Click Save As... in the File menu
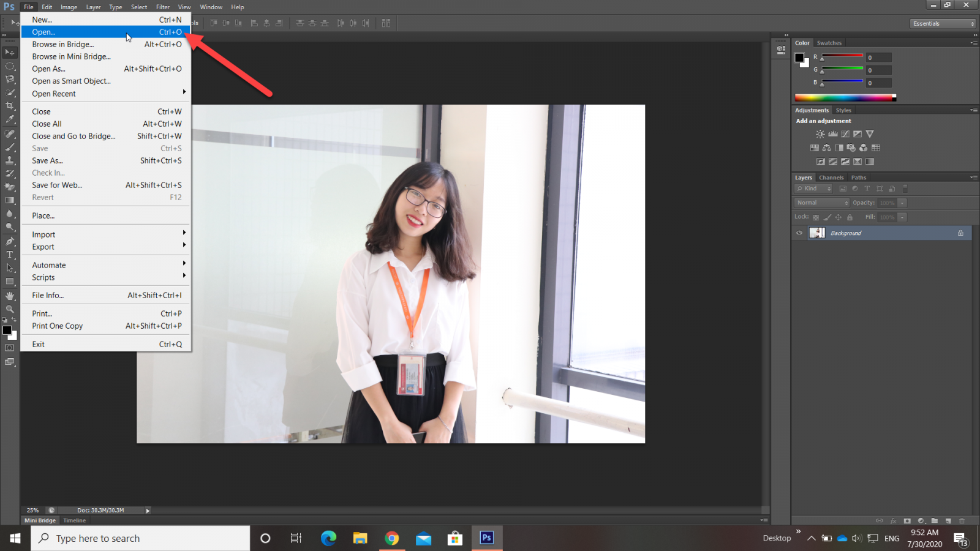The image size is (980, 551). pyautogui.click(x=47, y=161)
